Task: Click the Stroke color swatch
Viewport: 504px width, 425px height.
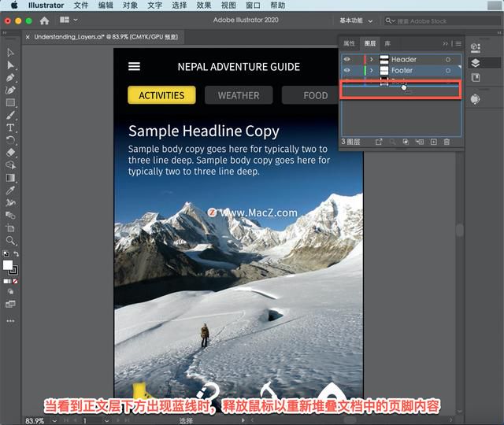Action: coord(14,271)
